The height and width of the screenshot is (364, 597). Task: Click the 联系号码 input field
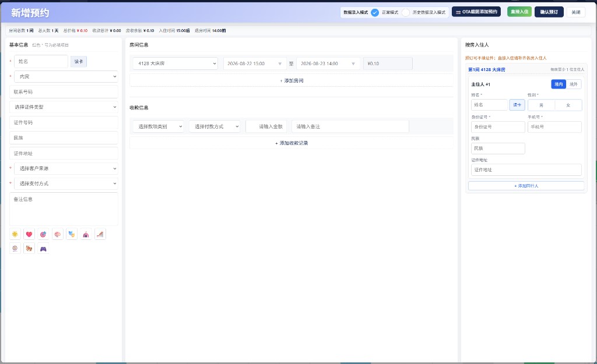pyautogui.click(x=64, y=91)
